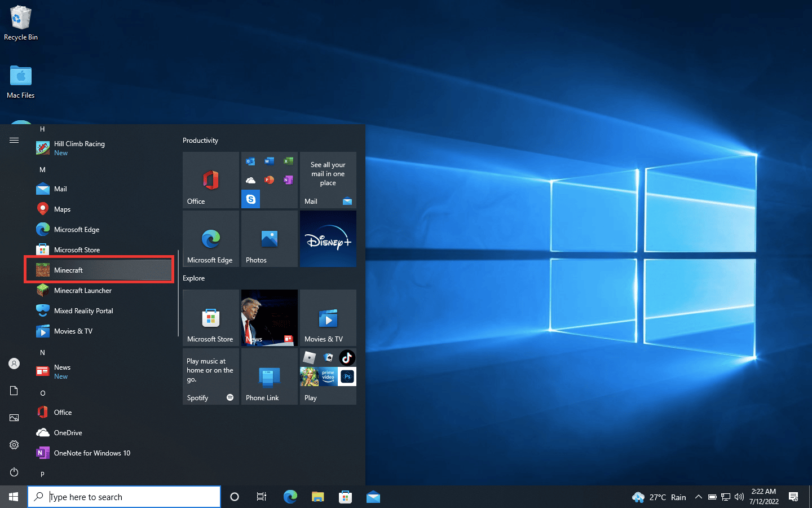Click the Skype icon in Office folder tile
The height and width of the screenshot is (508, 812).
click(251, 199)
